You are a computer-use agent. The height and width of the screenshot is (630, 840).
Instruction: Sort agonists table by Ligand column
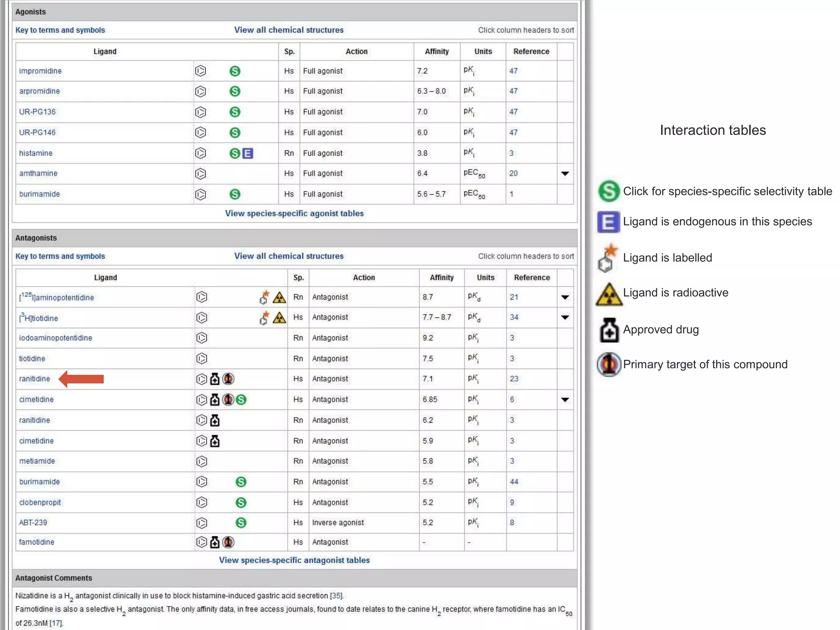105,52
